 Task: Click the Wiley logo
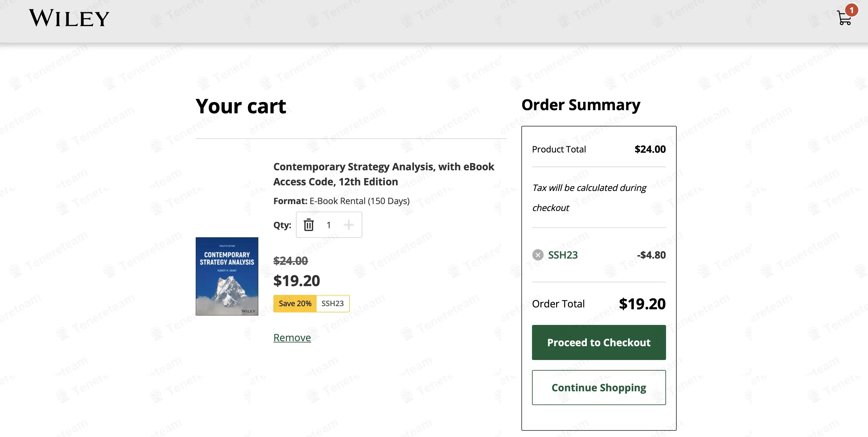pyautogui.click(x=69, y=18)
